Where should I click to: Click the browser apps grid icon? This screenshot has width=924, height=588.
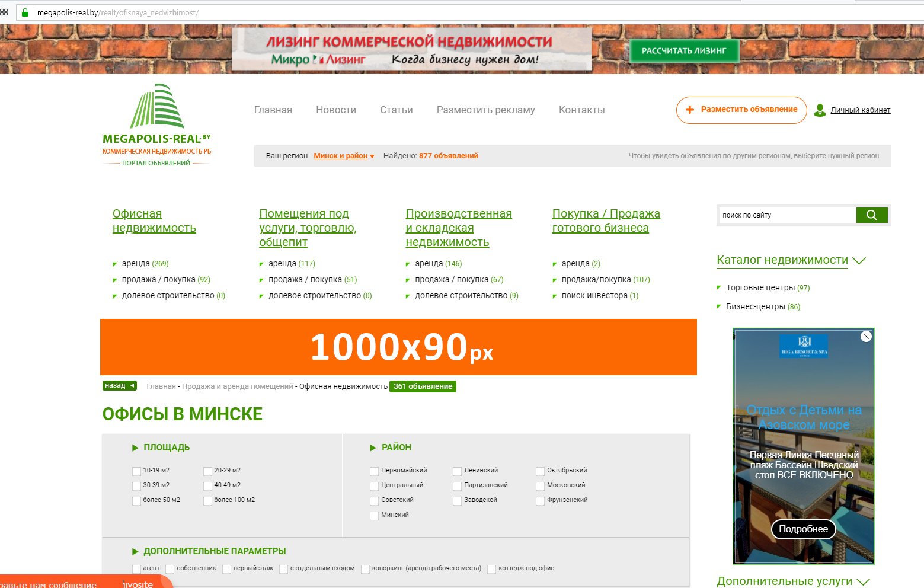[5, 12]
